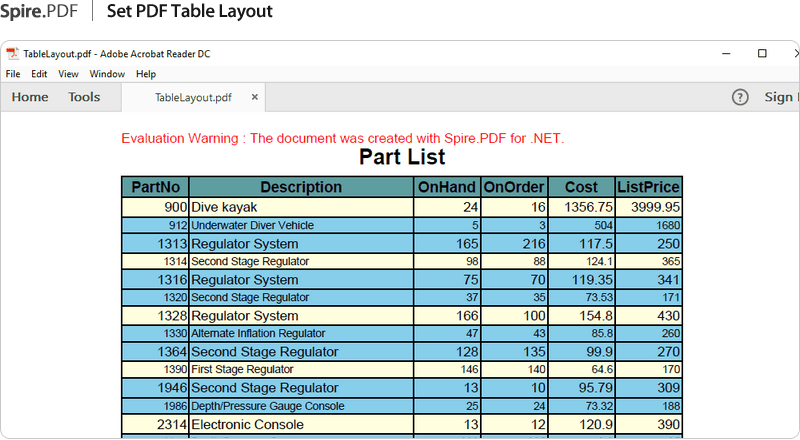Click part number 1986
800x440 pixels.
point(176,406)
